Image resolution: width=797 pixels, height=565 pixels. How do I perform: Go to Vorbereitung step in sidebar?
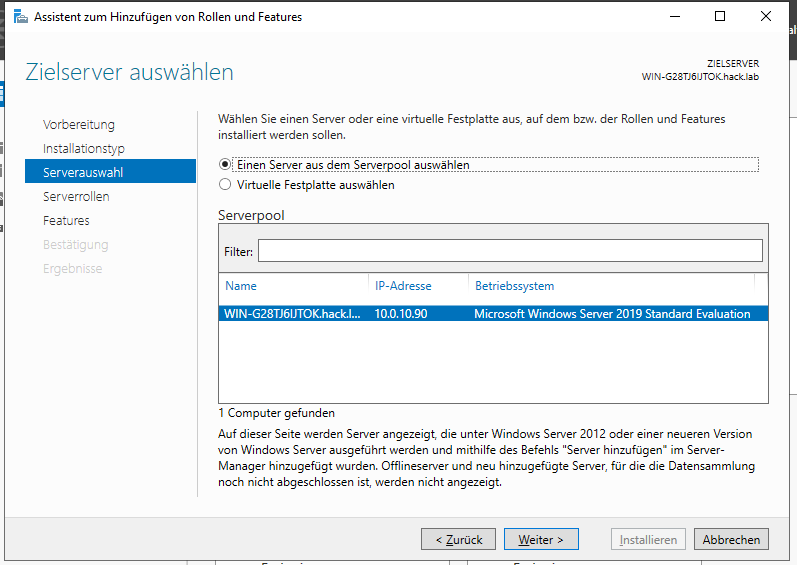(79, 125)
